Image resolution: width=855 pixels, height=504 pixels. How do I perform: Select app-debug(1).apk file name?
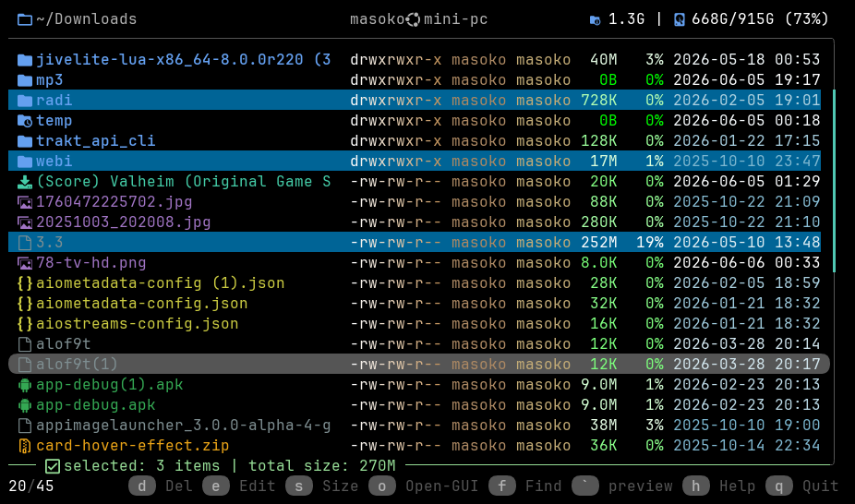[110, 385]
